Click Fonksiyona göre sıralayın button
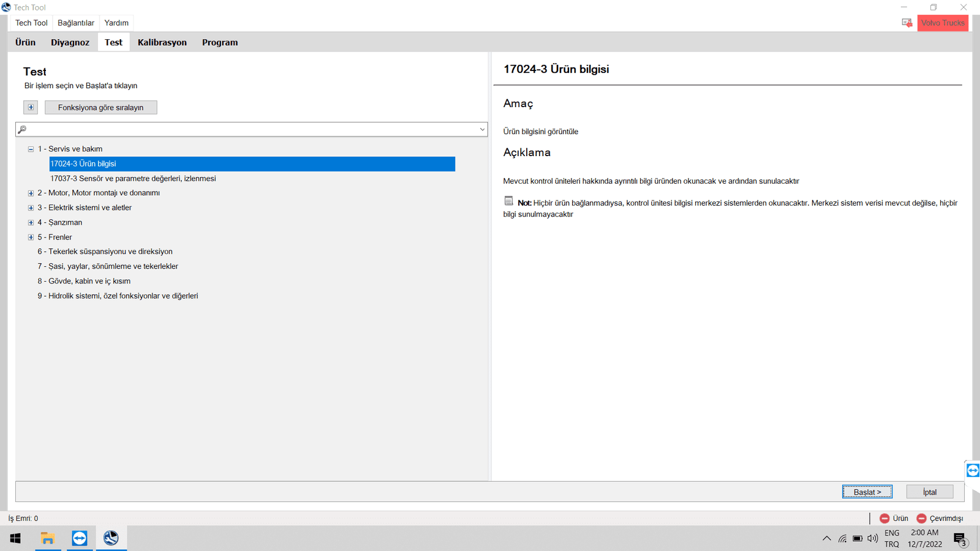The image size is (980, 551). pos(101,107)
